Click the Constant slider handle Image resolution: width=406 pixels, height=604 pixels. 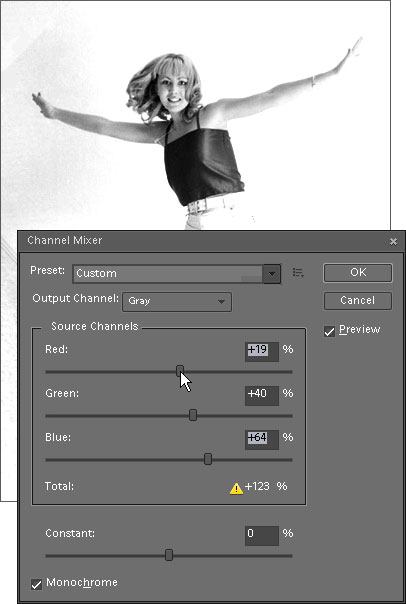tap(169, 555)
